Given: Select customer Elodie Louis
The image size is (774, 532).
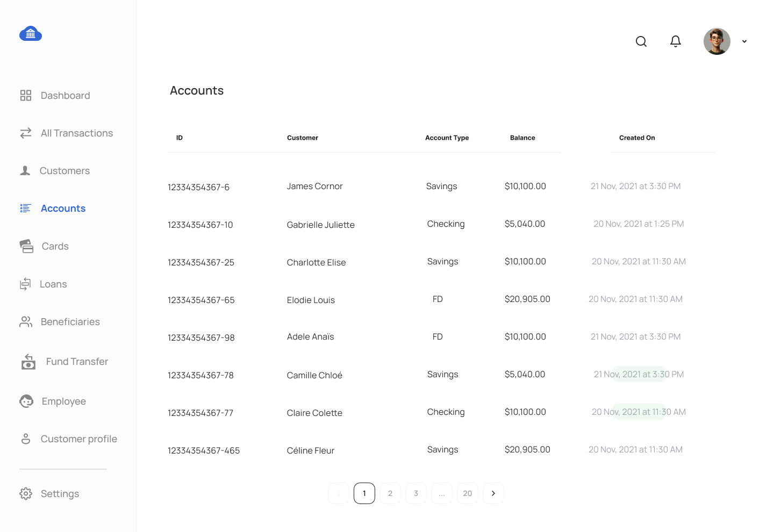Looking at the screenshot, I should point(311,300).
